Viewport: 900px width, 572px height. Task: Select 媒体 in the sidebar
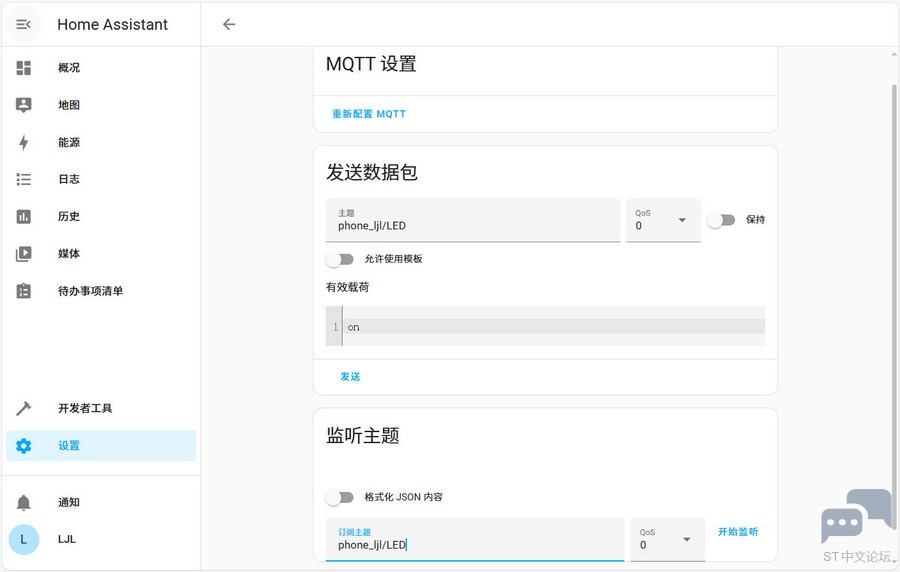click(69, 254)
